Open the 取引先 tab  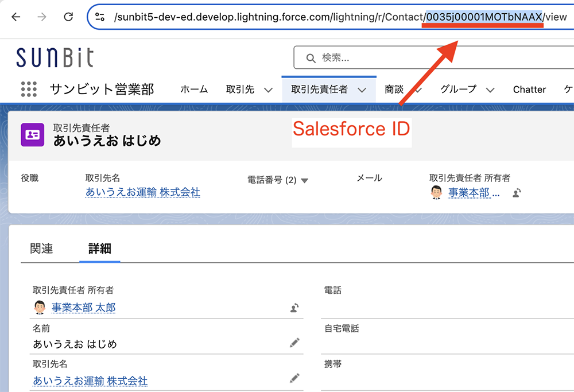240,90
